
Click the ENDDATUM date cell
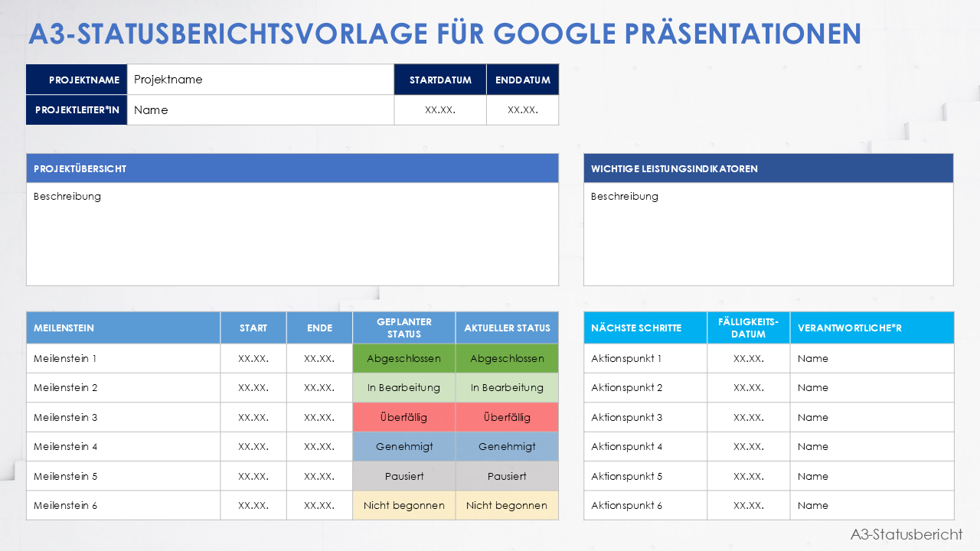pyautogui.click(x=522, y=109)
